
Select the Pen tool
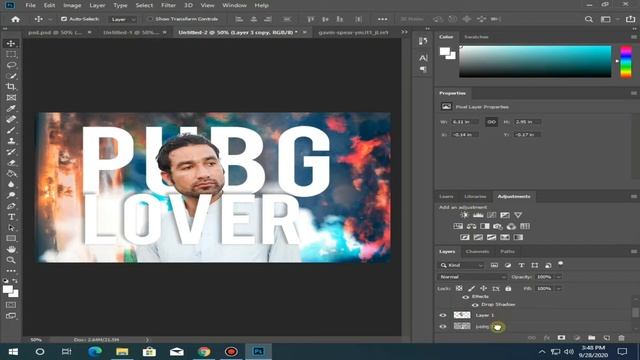(x=11, y=206)
